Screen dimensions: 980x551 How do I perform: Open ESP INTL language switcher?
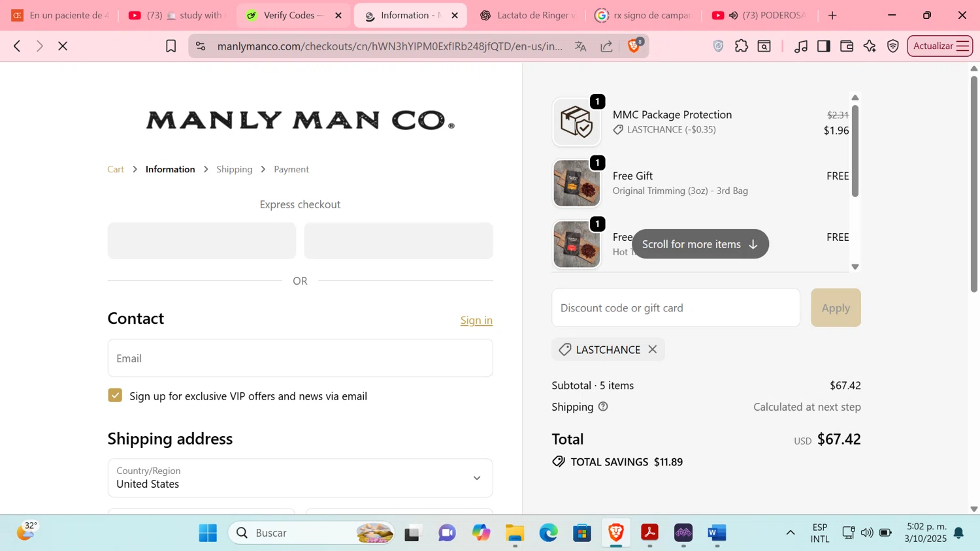coord(820,533)
